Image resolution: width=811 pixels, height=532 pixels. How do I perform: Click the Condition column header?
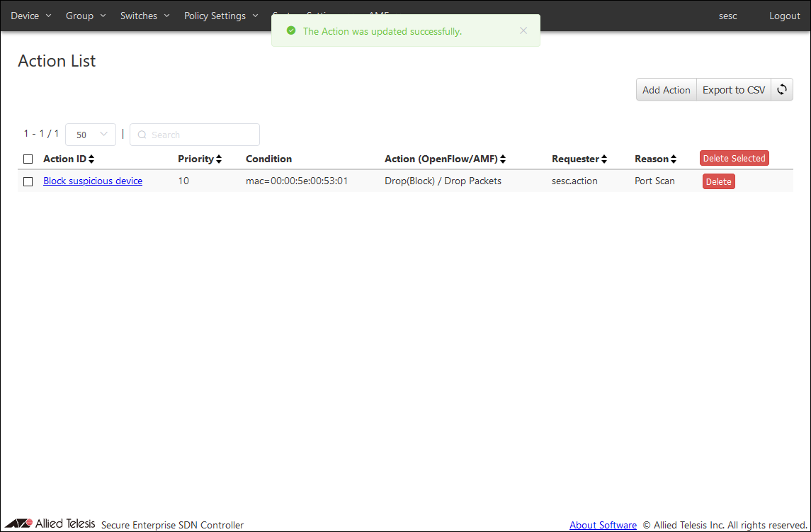point(268,159)
